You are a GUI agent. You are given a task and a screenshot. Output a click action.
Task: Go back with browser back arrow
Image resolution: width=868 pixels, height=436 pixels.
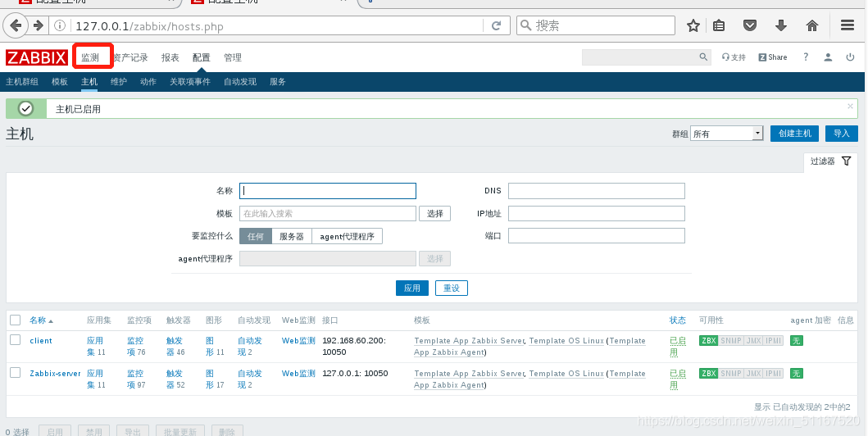pyautogui.click(x=16, y=25)
